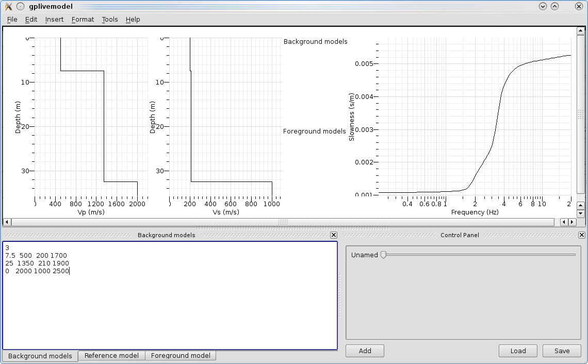The width and height of the screenshot is (588, 364).
Task: Close the Background models dock panel
Action: 333,235
